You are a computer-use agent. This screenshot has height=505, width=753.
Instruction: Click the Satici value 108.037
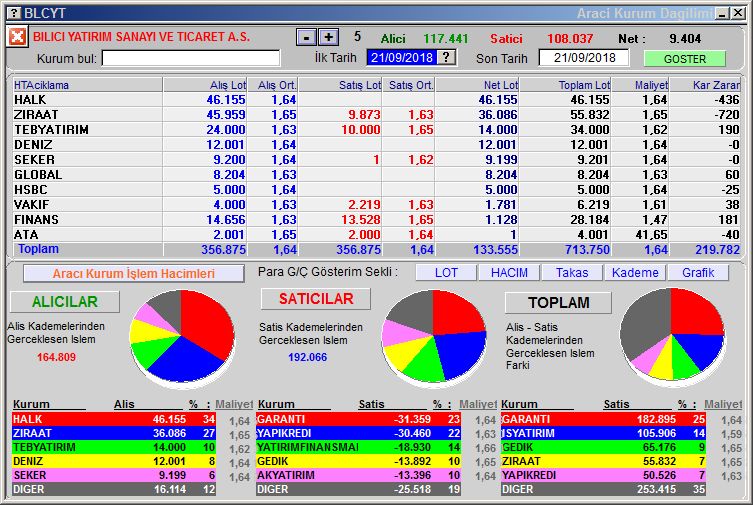(570, 38)
